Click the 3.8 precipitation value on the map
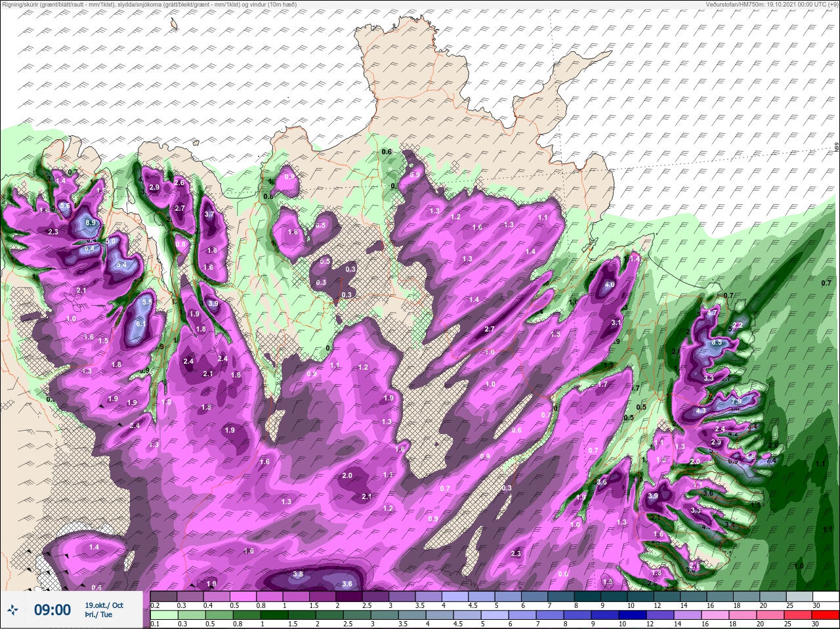 pyautogui.click(x=298, y=574)
